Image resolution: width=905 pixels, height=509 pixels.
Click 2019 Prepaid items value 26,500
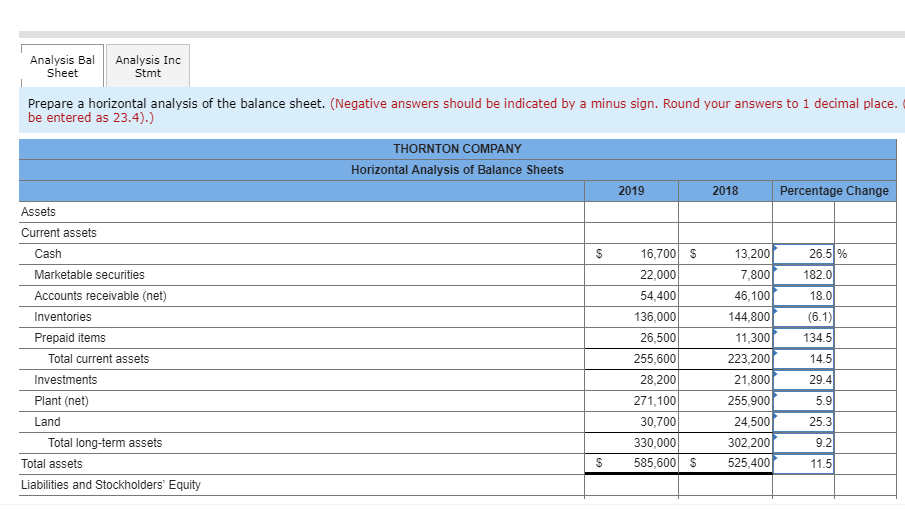coord(658,338)
